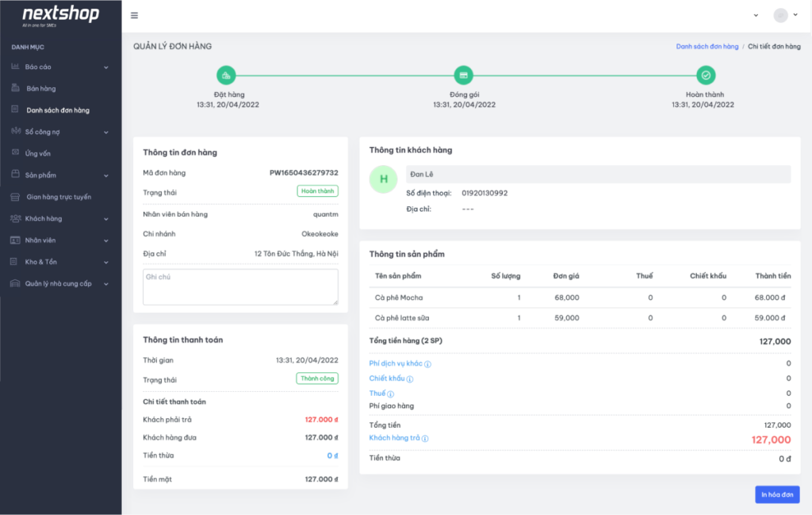Click info icon next to Thuế
Image resolution: width=812 pixels, height=515 pixels.
391,394
